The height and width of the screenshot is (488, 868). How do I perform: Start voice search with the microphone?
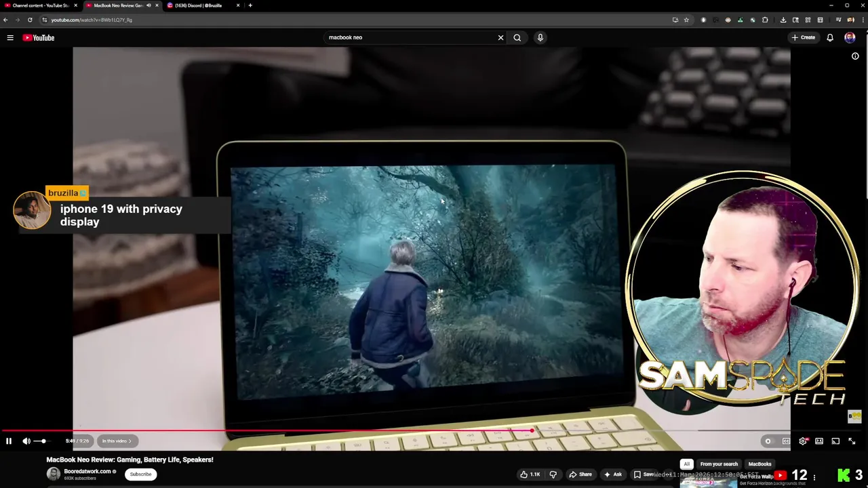tap(540, 37)
